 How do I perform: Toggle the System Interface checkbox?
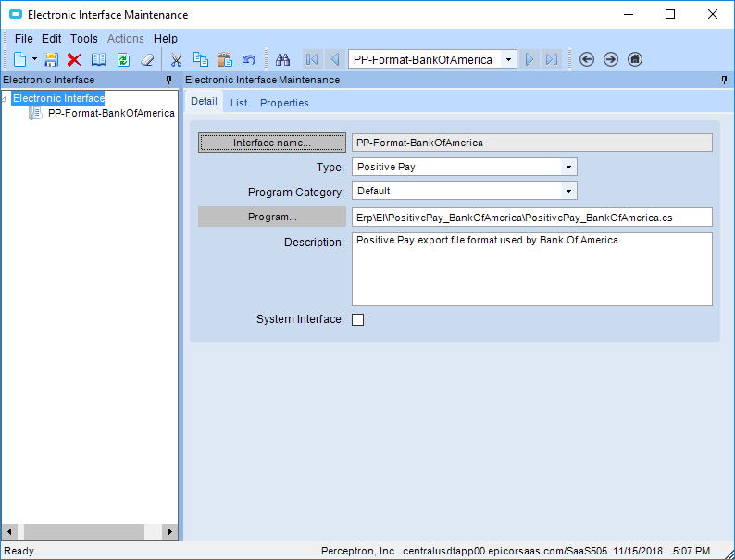pos(357,319)
